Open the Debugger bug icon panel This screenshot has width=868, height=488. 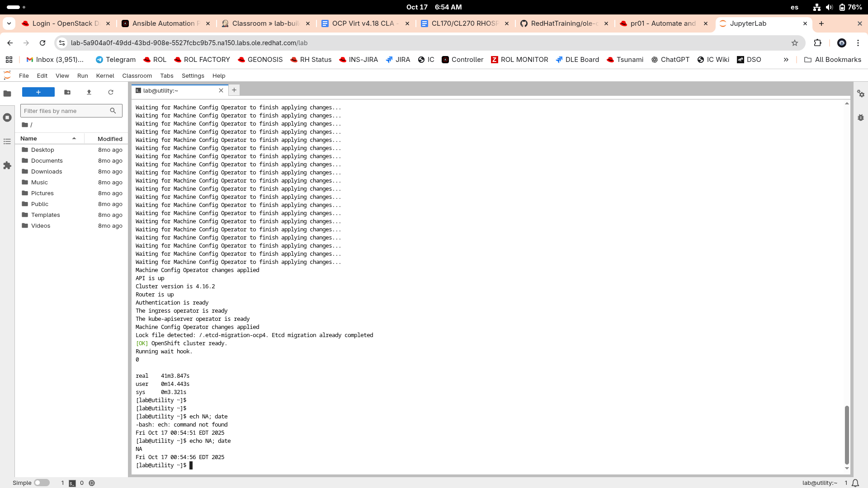coord(861,117)
